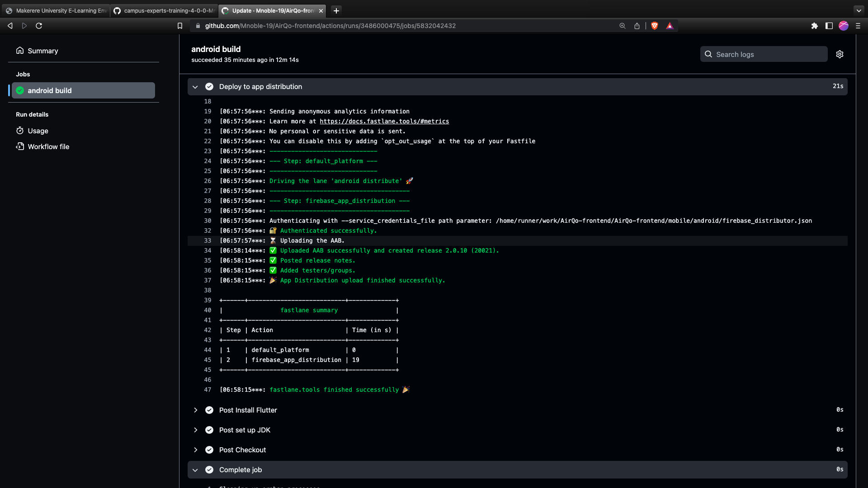The height and width of the screenshot is (488, 868).
Task: Open the browser hamburger menu
Action: (x=858, y=26)
